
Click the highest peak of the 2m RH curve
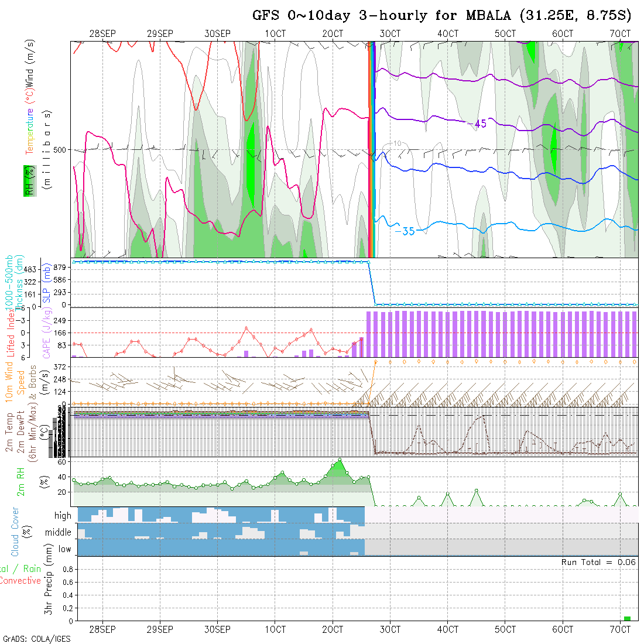[x=340, y=460]
